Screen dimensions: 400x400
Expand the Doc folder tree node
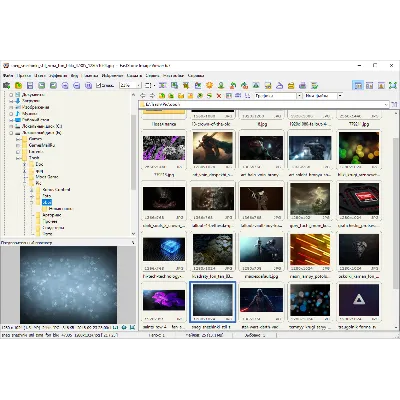tap(25, 164)
